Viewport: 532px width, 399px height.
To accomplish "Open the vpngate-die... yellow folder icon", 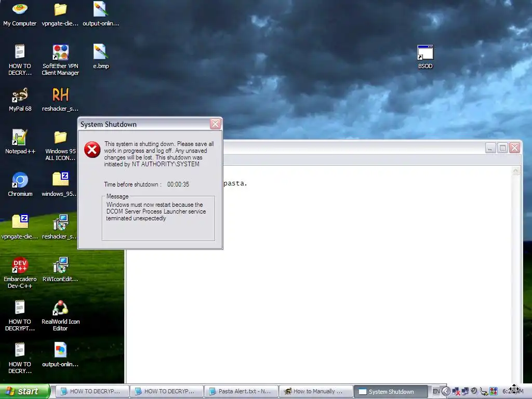I will 60,14.
